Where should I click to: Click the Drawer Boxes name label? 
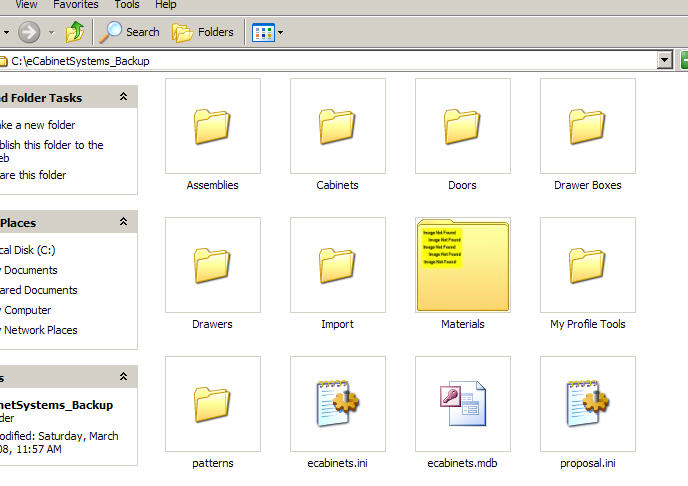(588, 186)
